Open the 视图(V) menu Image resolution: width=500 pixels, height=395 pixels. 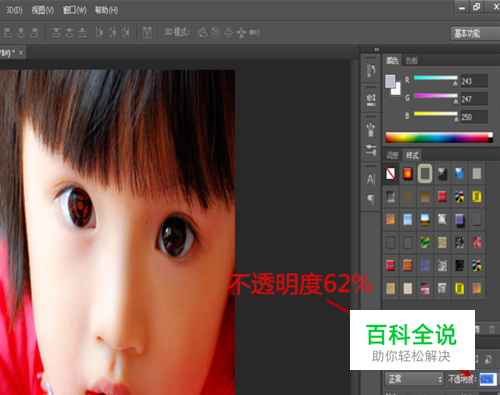coord(43,10)
